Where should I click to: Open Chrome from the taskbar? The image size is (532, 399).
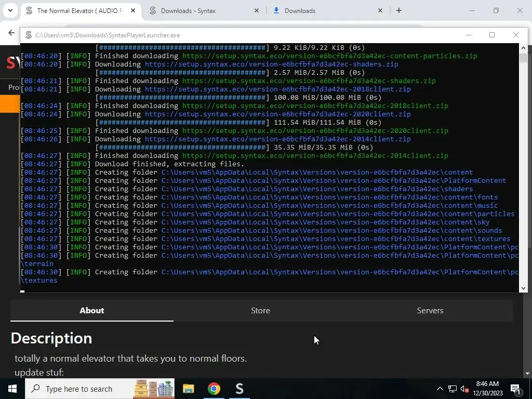click(x=214, y=389)
